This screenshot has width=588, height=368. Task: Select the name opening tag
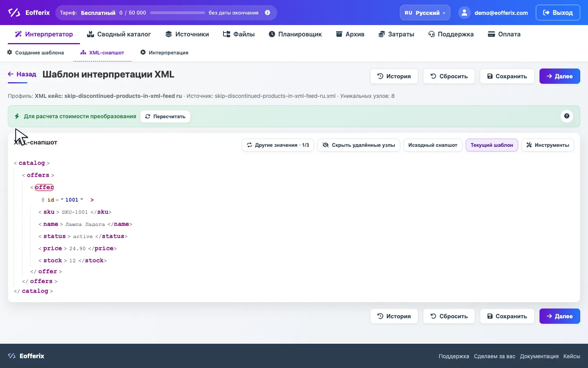coord(51,224)
